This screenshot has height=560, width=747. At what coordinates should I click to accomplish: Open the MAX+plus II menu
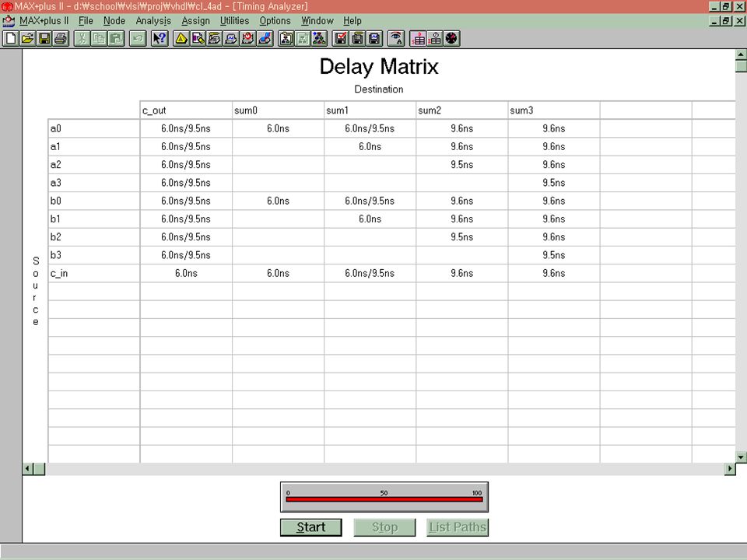pos(44,21)
